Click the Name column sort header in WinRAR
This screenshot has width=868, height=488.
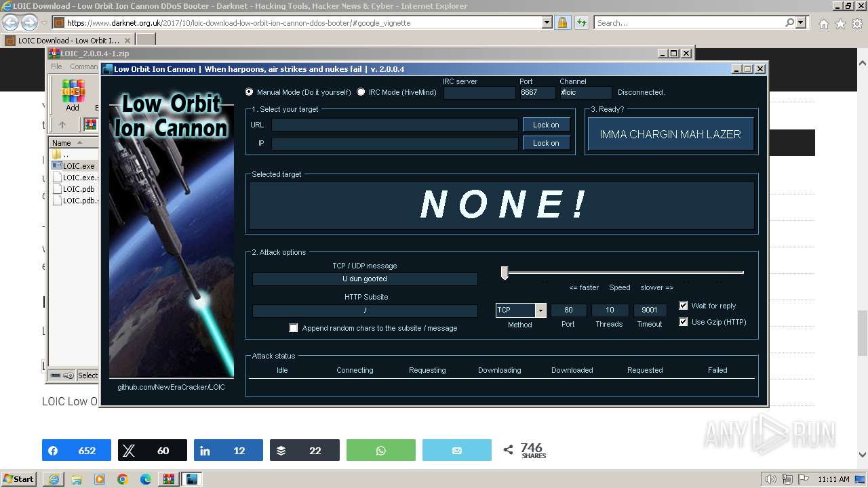click(x=73, y=143)
